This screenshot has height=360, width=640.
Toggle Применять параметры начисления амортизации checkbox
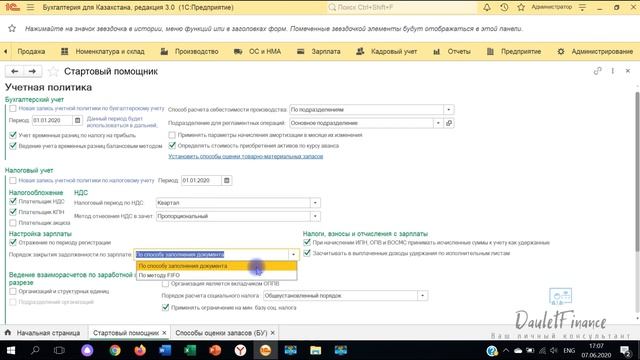click(x=172, y=135)
